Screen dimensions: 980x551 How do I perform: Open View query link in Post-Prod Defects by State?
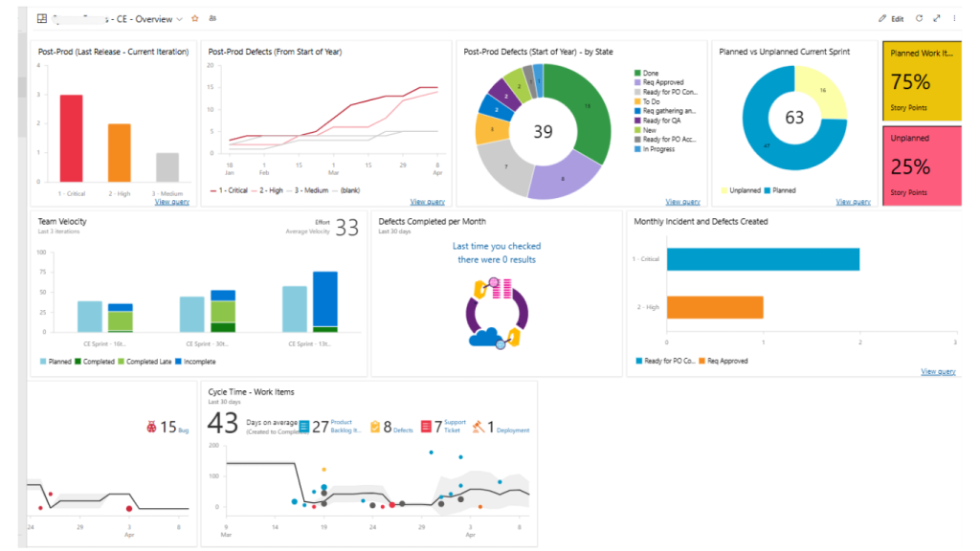point(682,202)
